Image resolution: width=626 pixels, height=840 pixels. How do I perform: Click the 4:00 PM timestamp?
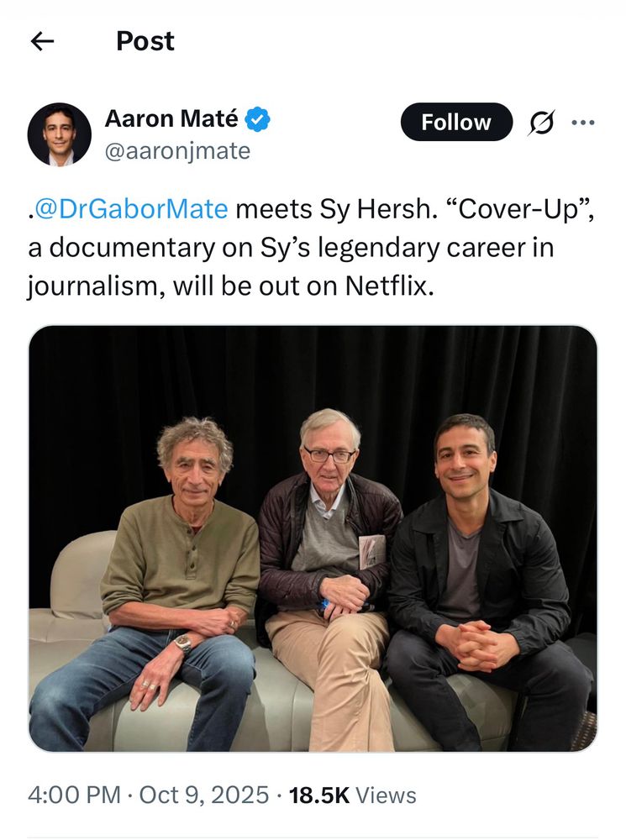coord(74,795)
